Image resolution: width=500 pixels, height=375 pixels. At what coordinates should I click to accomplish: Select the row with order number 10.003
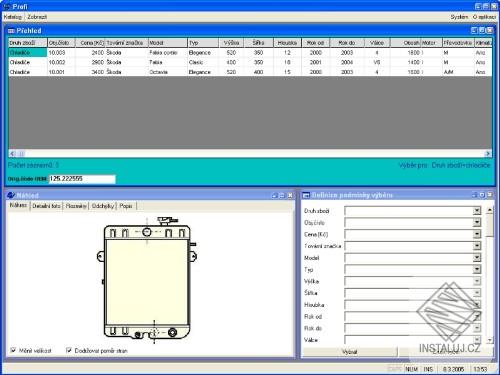tap(250, 53)
